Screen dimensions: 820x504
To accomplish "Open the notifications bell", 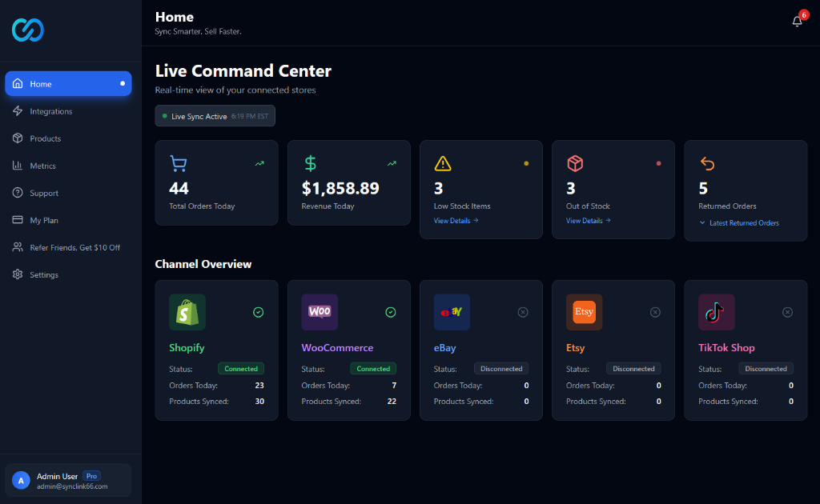I will tap(796, 22).
